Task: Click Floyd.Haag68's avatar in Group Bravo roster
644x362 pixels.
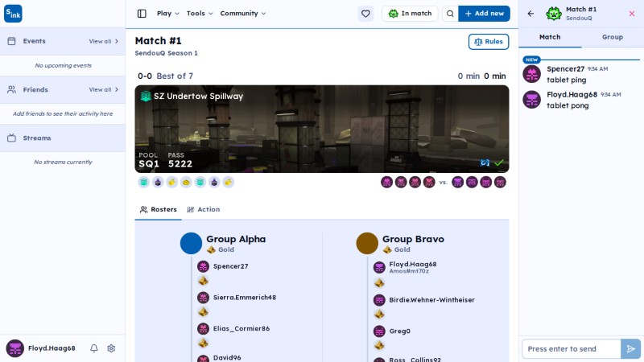Action: pyautogui.click(x=379, y=268)
